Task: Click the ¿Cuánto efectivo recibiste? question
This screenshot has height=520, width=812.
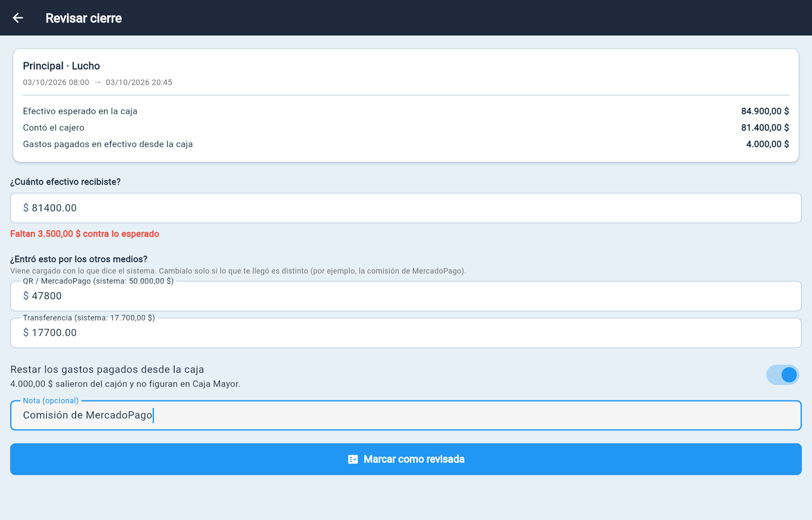Action: pos(65,182)
